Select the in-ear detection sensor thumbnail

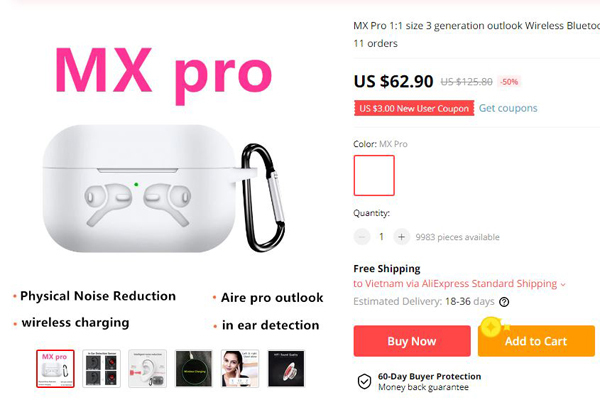[x=101, y=369]
